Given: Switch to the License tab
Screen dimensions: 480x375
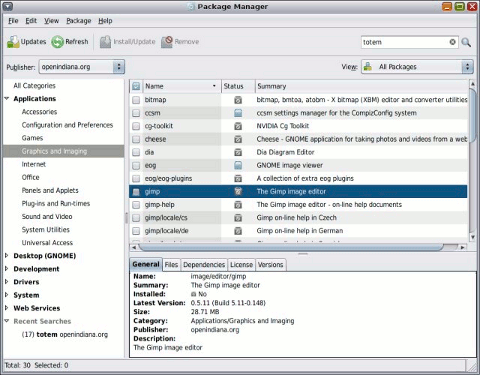Looking at the screenshot, I should [241, 265].
